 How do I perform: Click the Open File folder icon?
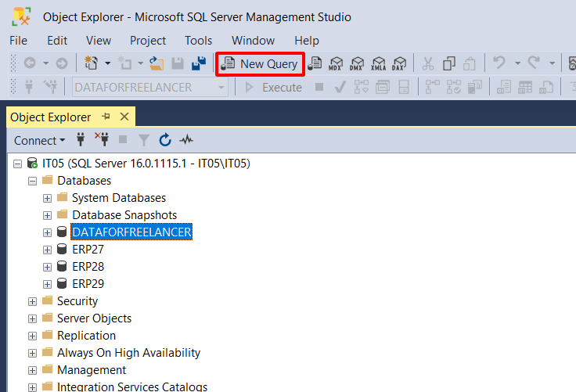157,63
